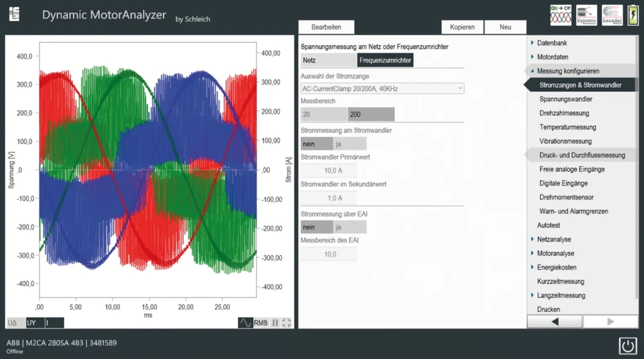Set Strommessung über EAI to ja

pos(349,227)
